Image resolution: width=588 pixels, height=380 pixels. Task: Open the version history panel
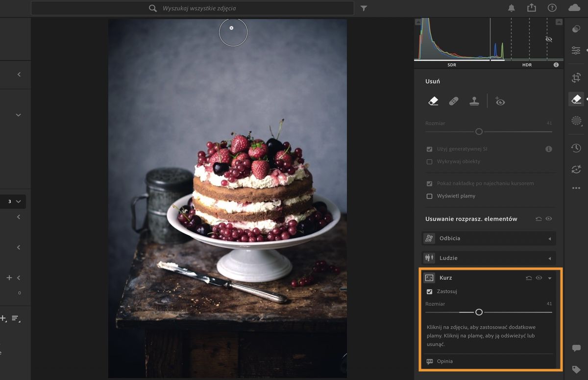(x=576, y=148)
